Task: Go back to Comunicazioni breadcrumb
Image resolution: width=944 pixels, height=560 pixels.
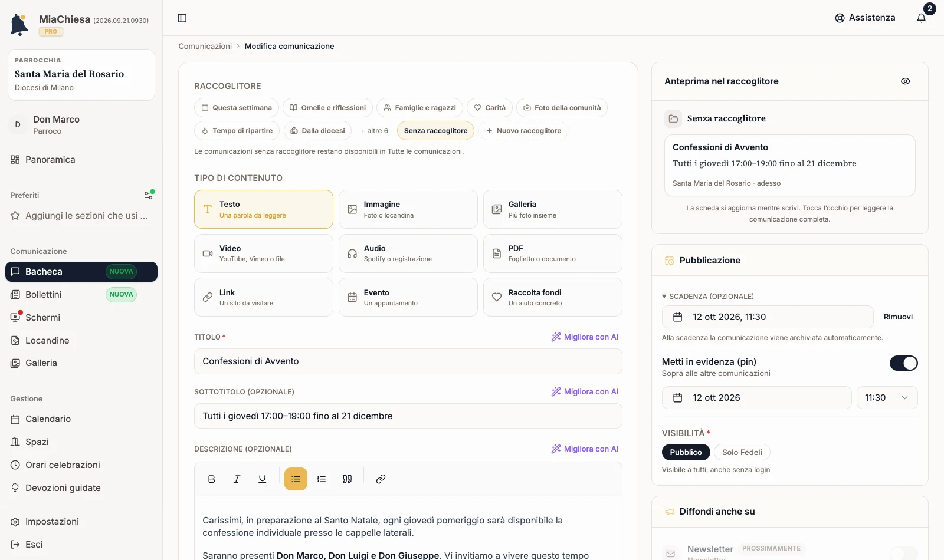Action: 205,47
